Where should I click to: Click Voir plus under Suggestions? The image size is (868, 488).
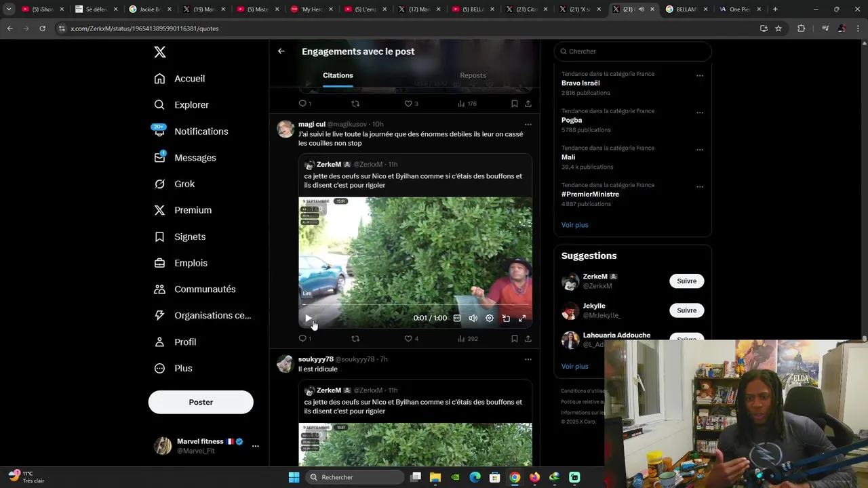[575, 366]
